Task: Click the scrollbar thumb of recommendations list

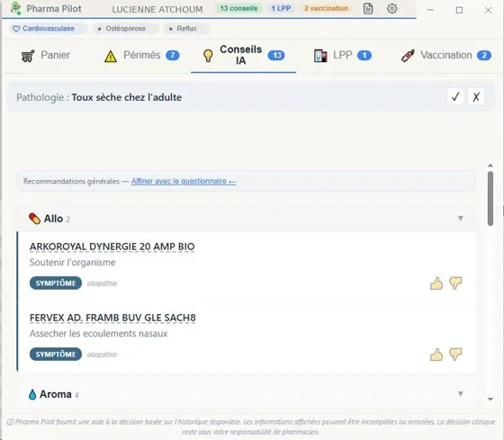Action: (x=490, y=198)
